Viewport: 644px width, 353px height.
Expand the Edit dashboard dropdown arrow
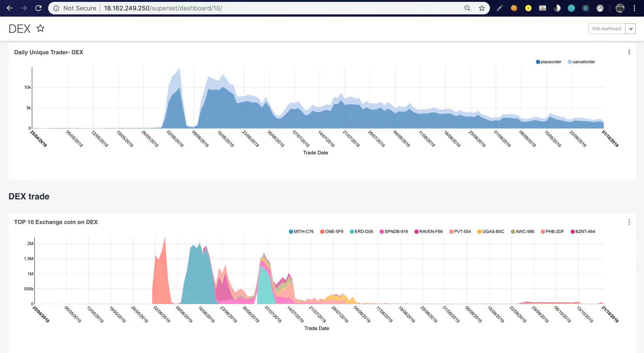(x=631, y=29)
